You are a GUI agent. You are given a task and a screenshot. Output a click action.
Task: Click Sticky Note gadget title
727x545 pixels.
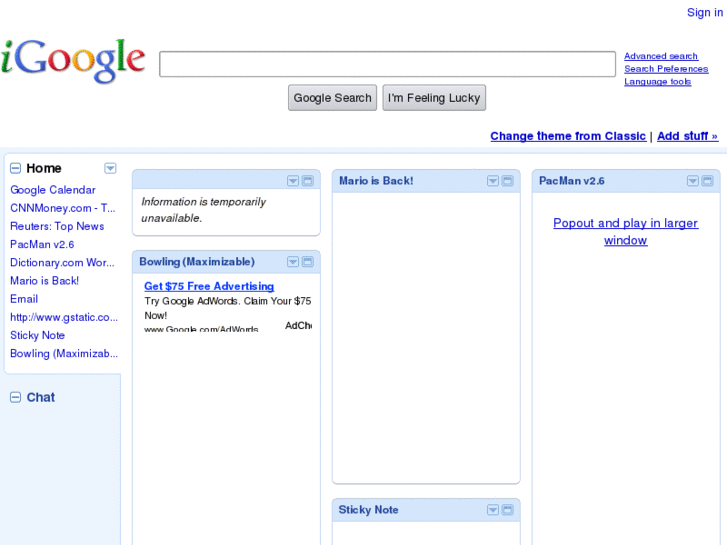tap(368, 510)
